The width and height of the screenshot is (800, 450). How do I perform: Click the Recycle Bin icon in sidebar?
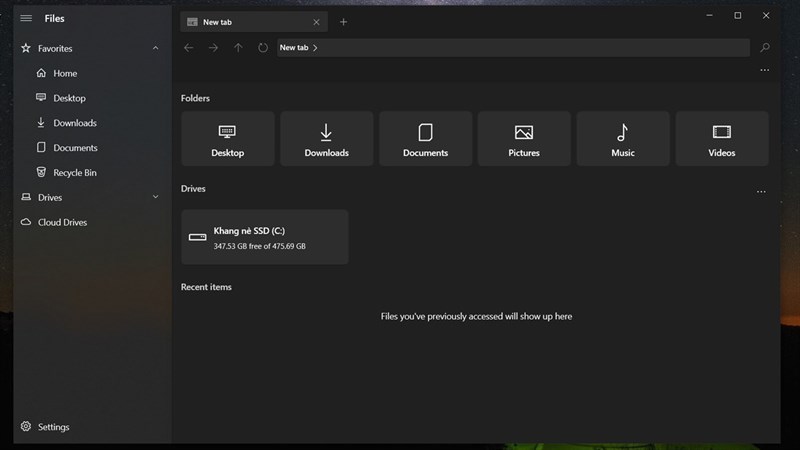point(41,172)
